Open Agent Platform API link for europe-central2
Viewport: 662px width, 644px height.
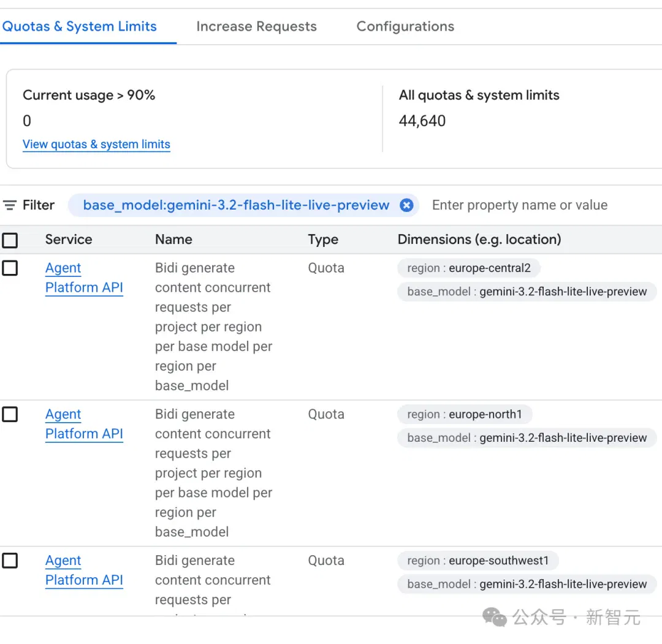pos(84,278)
